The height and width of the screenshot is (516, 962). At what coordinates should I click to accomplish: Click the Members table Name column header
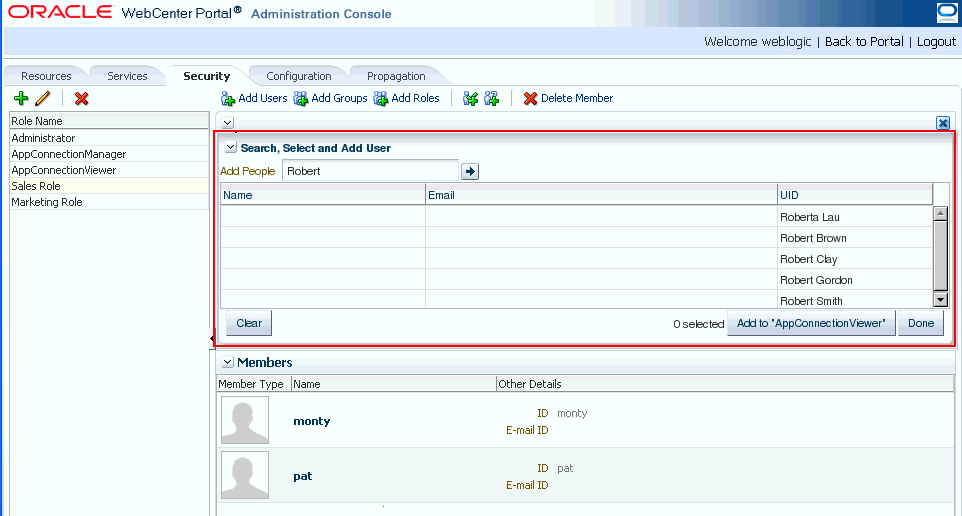coord(393,384)
